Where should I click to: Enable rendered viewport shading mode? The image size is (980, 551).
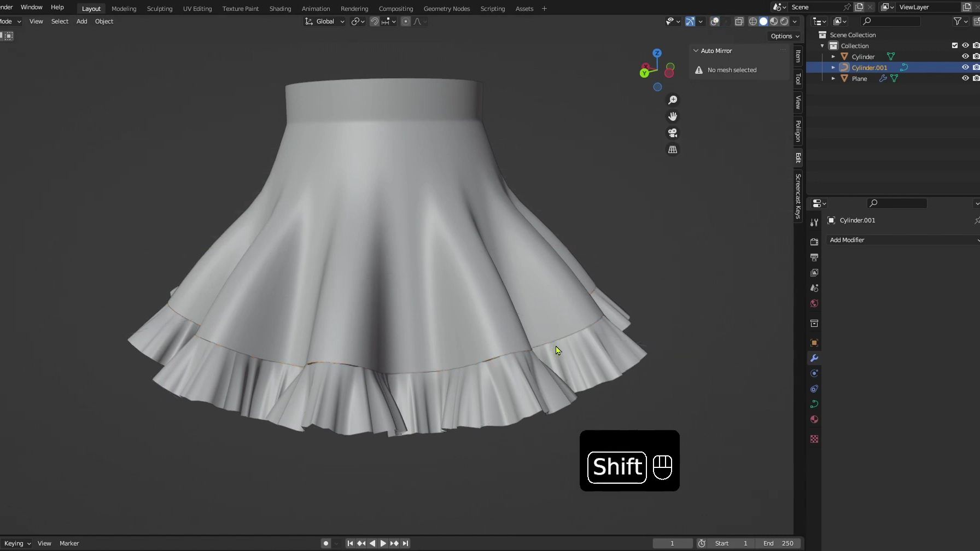784,21
